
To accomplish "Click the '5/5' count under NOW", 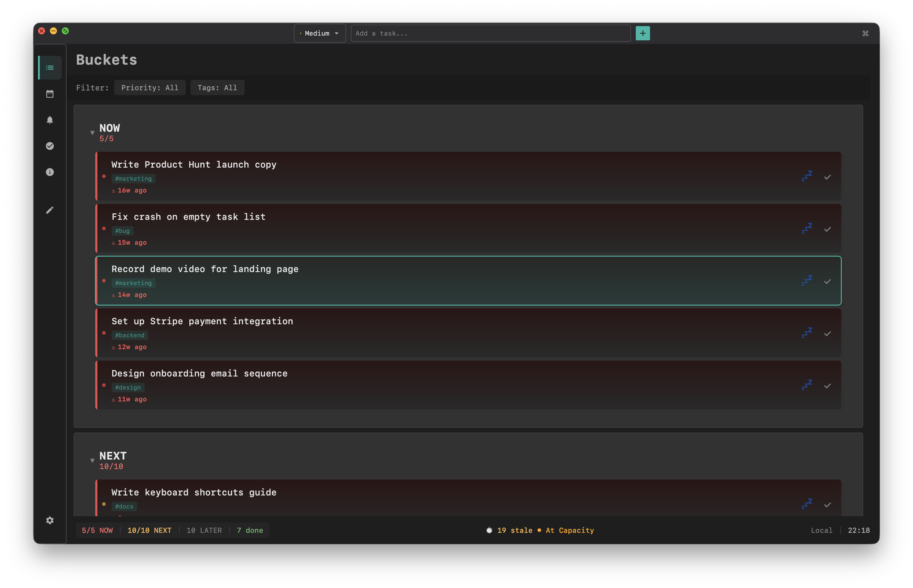I will coord(107,139).
